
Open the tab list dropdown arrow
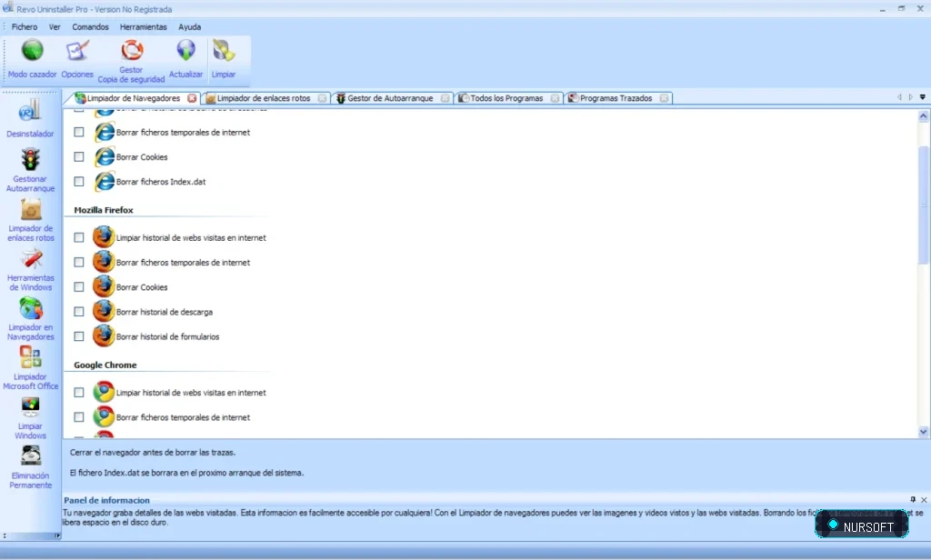click(x=923, y=96)
